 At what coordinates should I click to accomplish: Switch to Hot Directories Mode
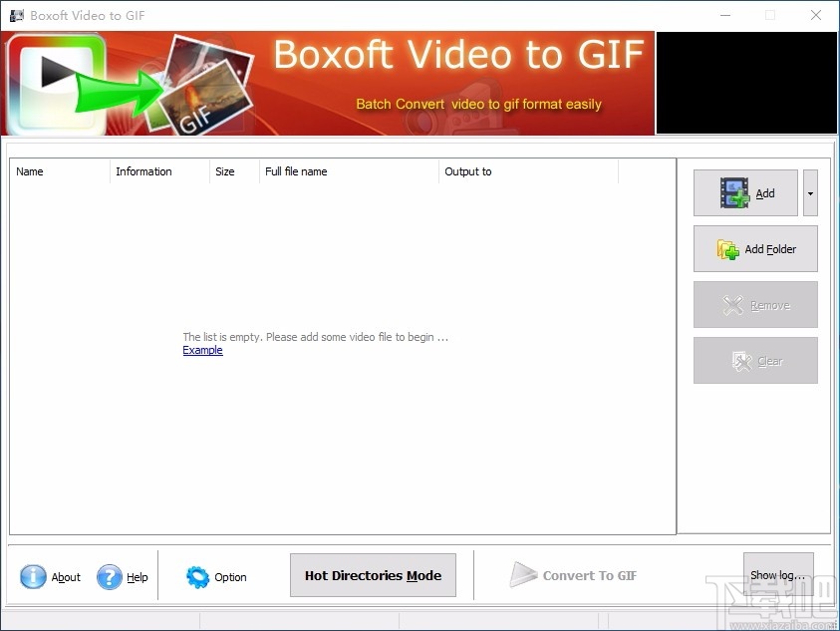(373, 575)
